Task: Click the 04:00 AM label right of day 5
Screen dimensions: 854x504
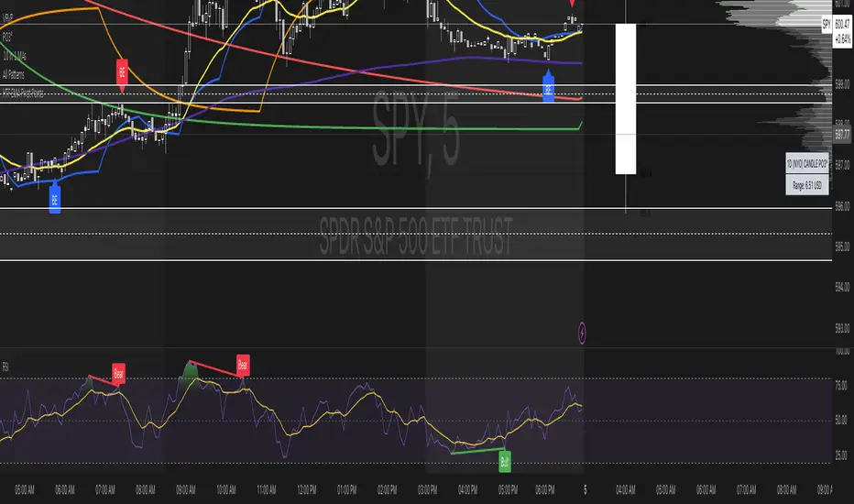Action: 625,490
